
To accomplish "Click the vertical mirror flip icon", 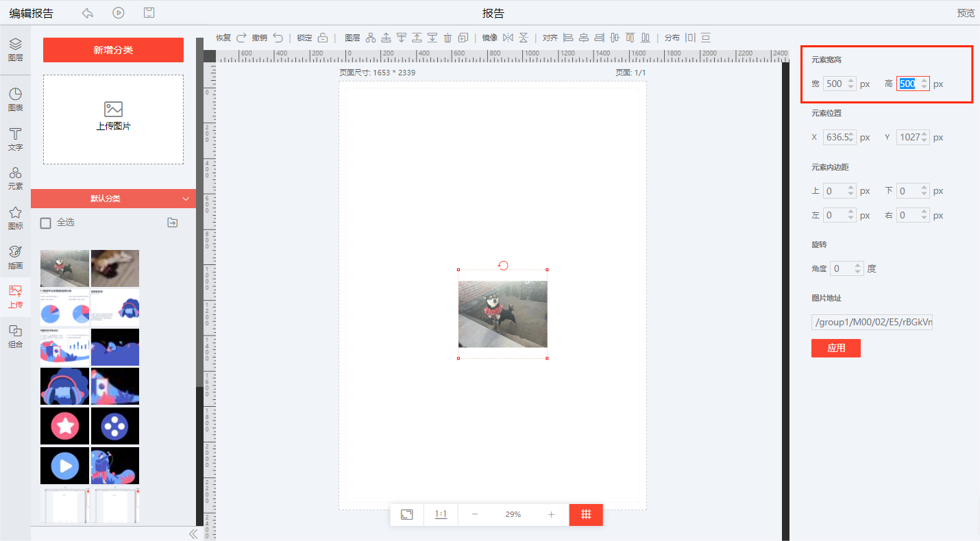I will 524,38.
